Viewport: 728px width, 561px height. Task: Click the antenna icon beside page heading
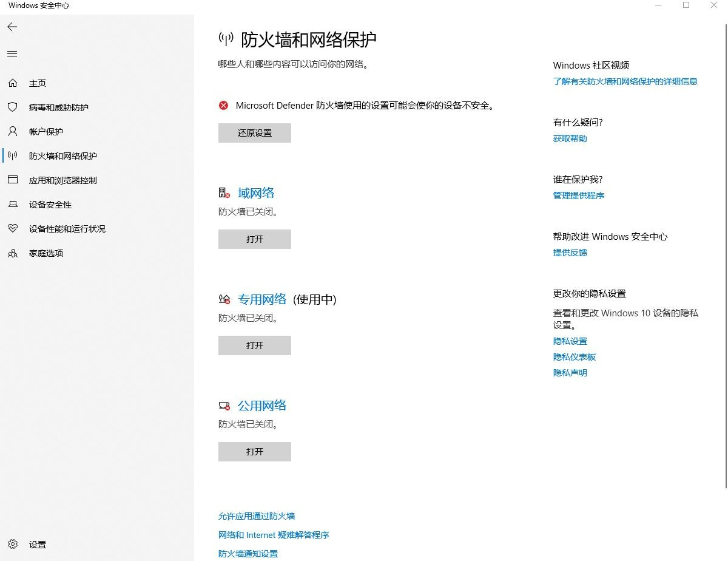tap(226, 40)
